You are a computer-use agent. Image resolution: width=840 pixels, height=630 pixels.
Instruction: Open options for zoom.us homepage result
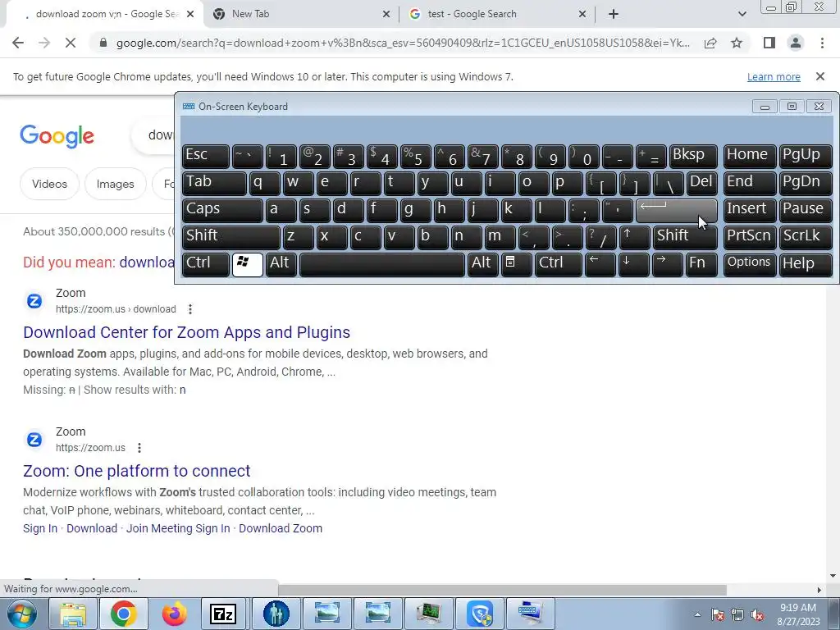(139, 448)
